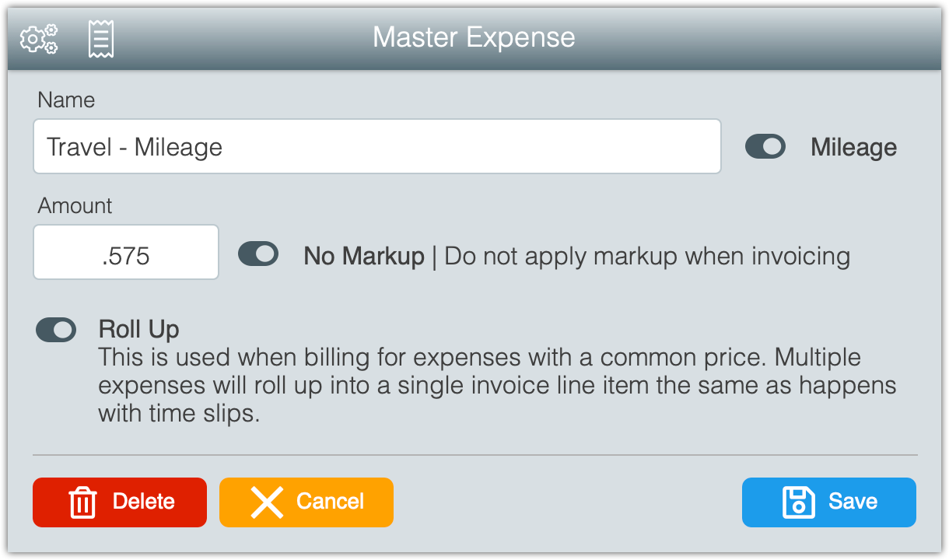Screen dimensions: 949x560
Task: Save the master expense
Action: pos(829,502)
